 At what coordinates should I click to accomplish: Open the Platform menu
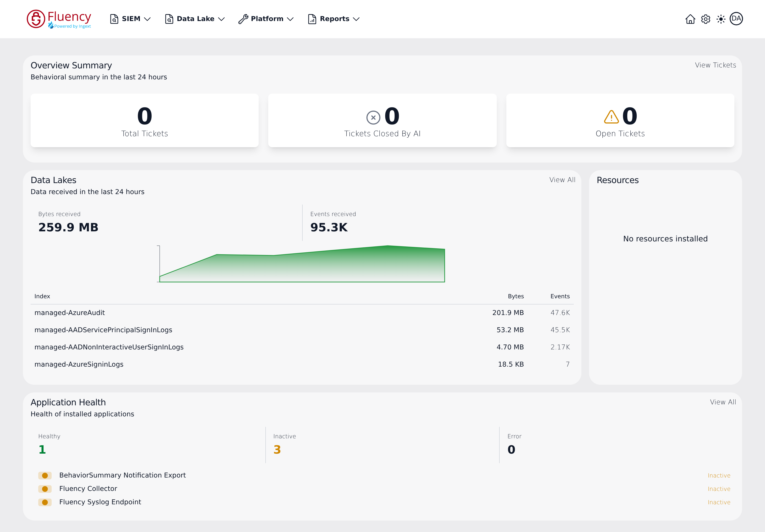point(266,19)
